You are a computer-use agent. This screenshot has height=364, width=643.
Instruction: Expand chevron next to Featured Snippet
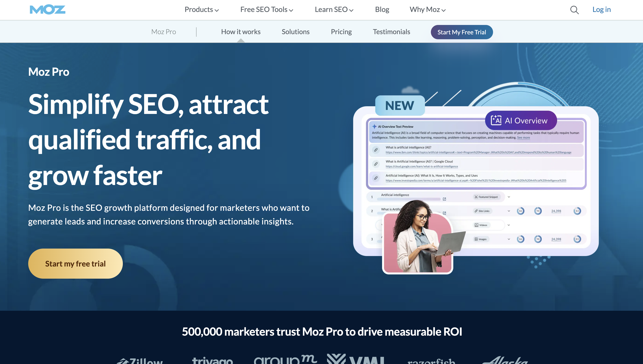point(509,197)
